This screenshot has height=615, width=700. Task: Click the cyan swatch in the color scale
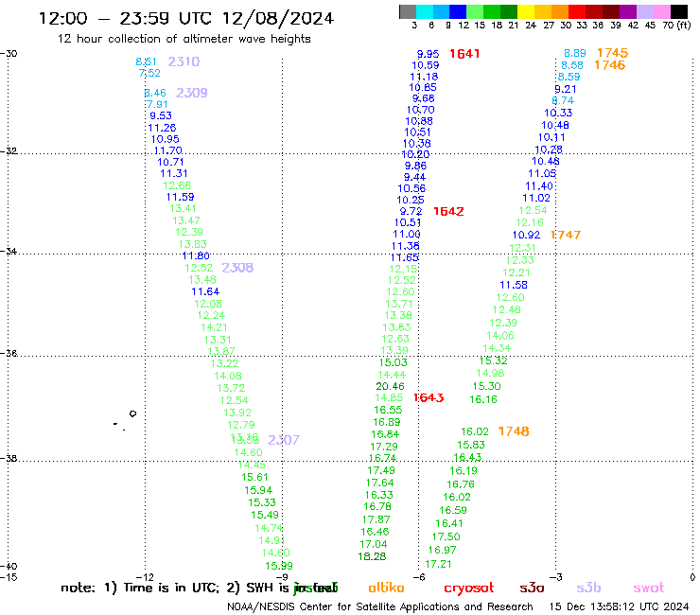pyautogui.click(x=424, y=11)
